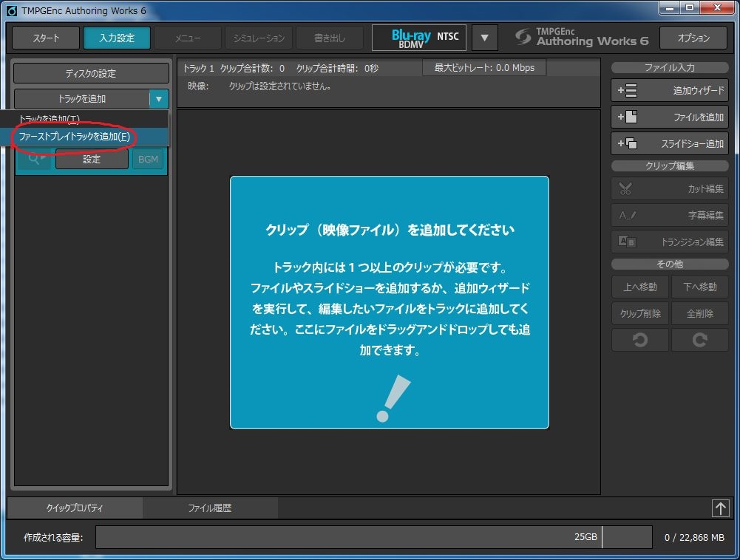
Task: Click the TMPGEnc app icon in title bar
Action: [11, 10]
